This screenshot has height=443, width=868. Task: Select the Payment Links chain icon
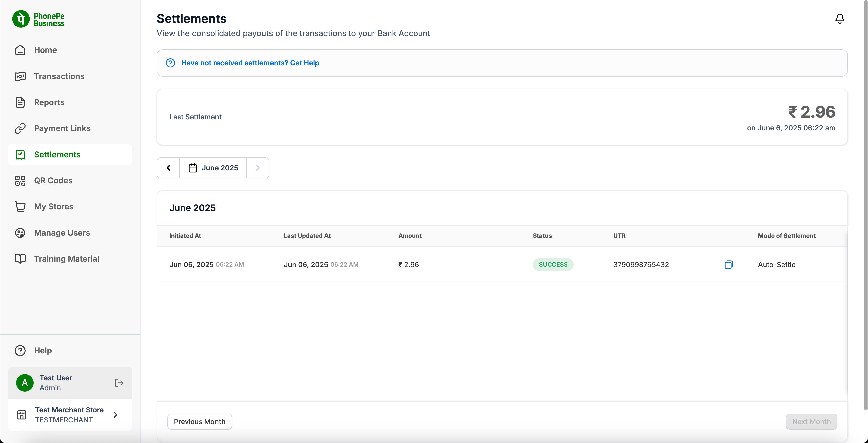pyautogui.click(x=20, y=128)
